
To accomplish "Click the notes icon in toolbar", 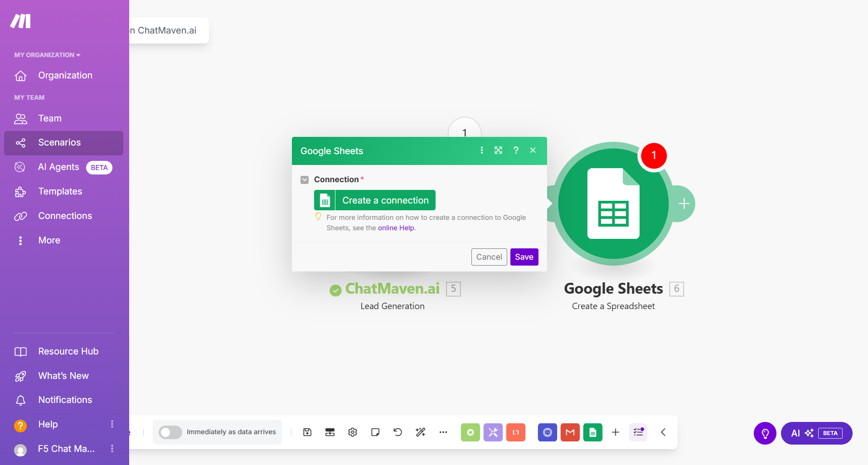I will tap(375, 432).
